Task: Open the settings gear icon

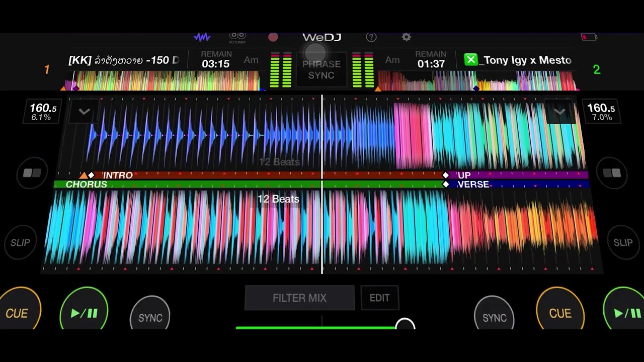Action: (x=407, y=37)
